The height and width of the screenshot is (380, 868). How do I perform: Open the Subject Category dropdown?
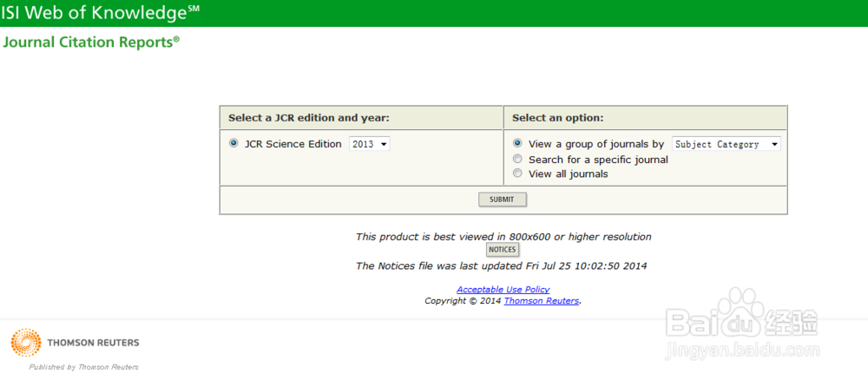click(727, 144)
